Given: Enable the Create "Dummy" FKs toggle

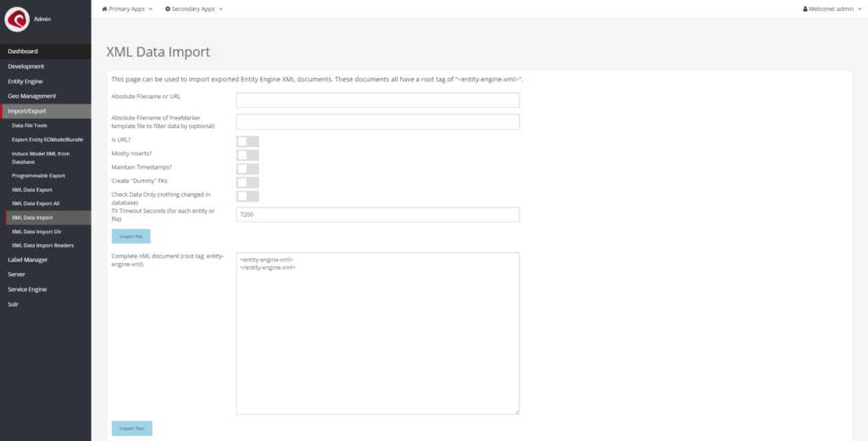Looking at the screenshot, I should pos(248,182).
